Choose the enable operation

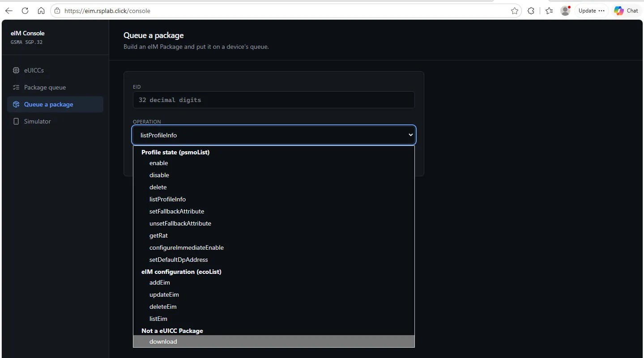pyautogui.click(x=274, y=163)
